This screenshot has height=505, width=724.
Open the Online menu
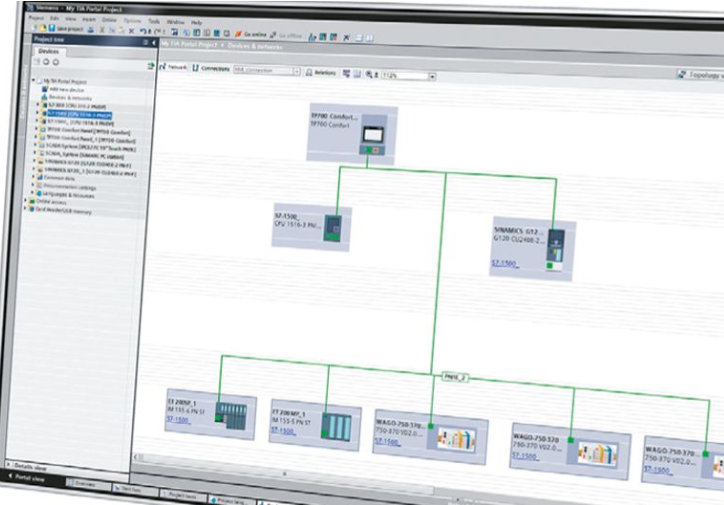pyautogui.click(x=109, y=20)
